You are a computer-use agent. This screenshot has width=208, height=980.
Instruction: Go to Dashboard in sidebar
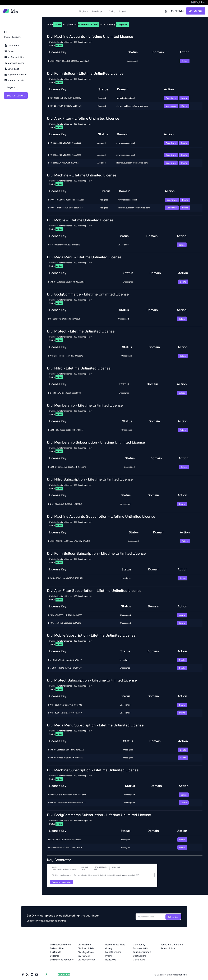click(x=13, y=46)
